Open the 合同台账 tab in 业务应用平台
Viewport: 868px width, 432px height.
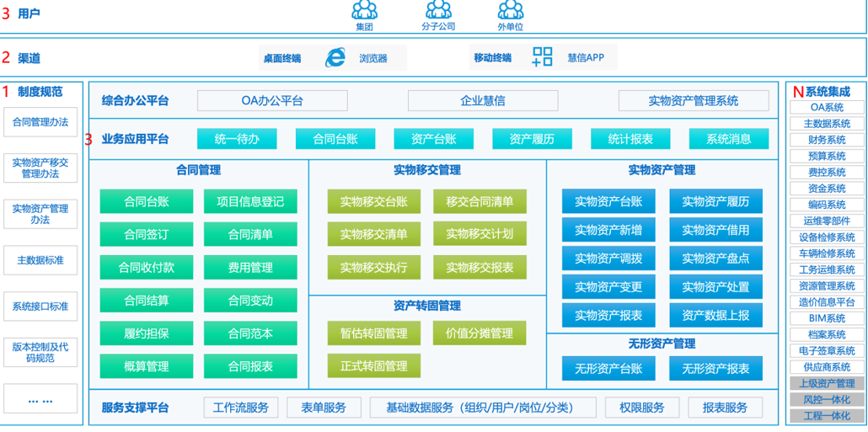pos(335,139)
